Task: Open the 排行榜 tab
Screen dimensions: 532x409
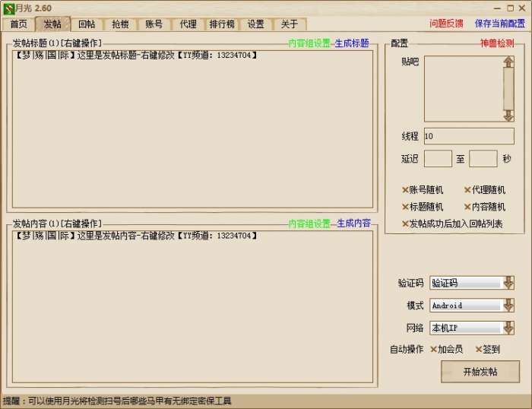Action: click(x=222, y=24)
